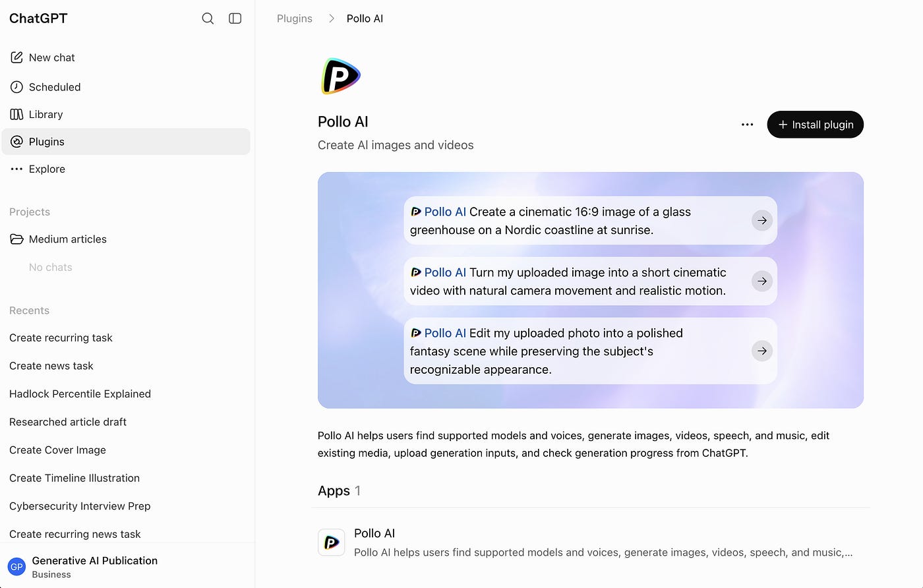
Task: Select Plugins in the sidebar
Action: pyautogui.click(x=126, y=142)
